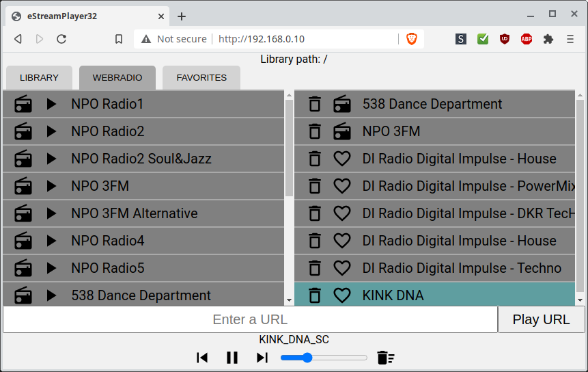
Task: Click the Play URL button
Action: click(x=541, y=319)
